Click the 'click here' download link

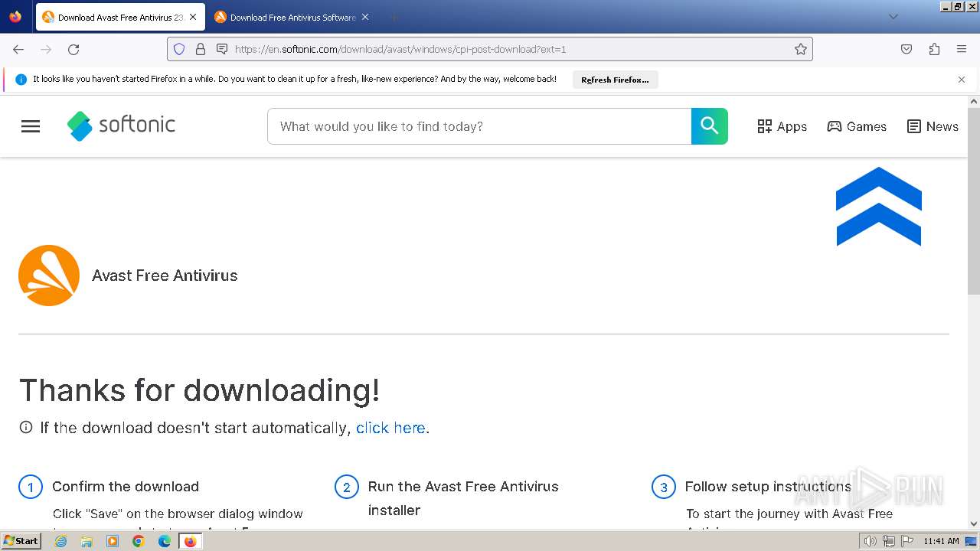[390, 428]
